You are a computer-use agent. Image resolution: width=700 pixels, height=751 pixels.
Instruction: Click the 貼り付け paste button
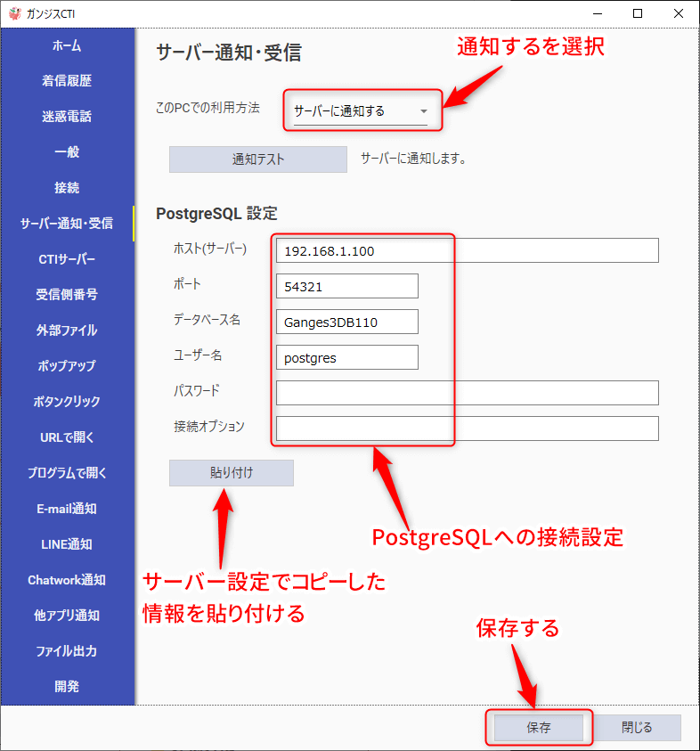[231, 473]
